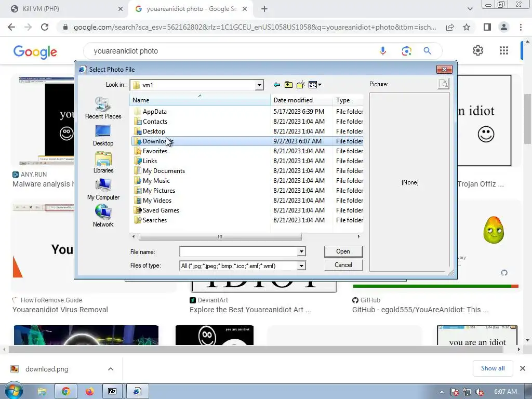This screenshot has width=532, height=399.
Task: Click the file list scroll right arrow
Action: (358, 236)
